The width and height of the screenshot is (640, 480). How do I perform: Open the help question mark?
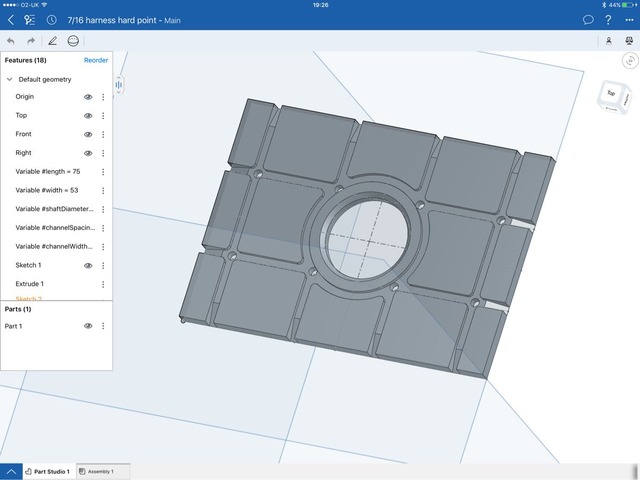tap(608, 20)
